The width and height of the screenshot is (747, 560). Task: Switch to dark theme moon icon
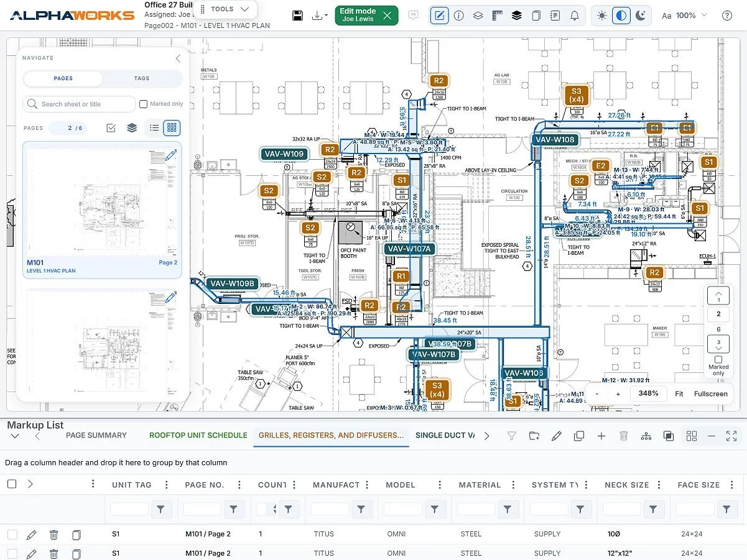[x=640, y=16]
